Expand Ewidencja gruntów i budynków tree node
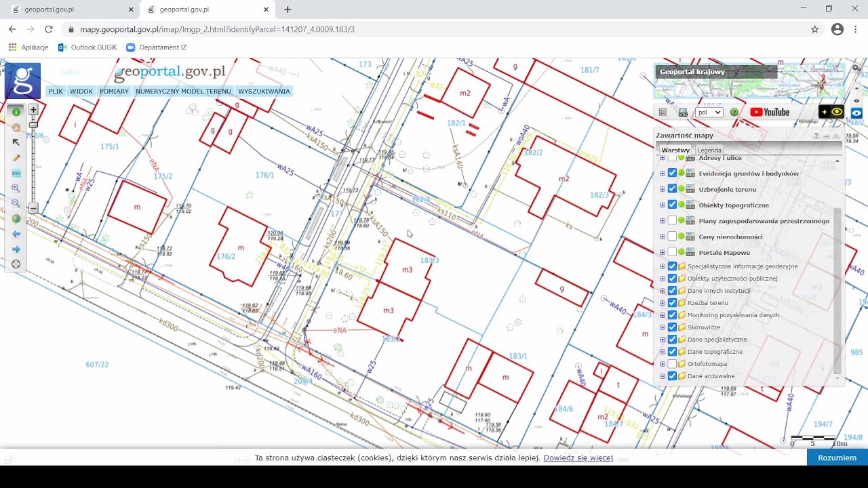 [x=663, y=174]
